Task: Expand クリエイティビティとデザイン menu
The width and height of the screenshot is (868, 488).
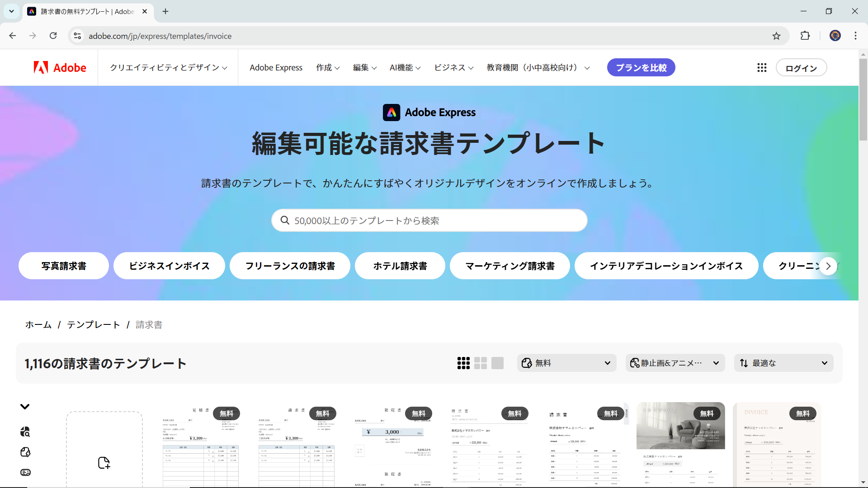Action: click(x=168, y=68)
